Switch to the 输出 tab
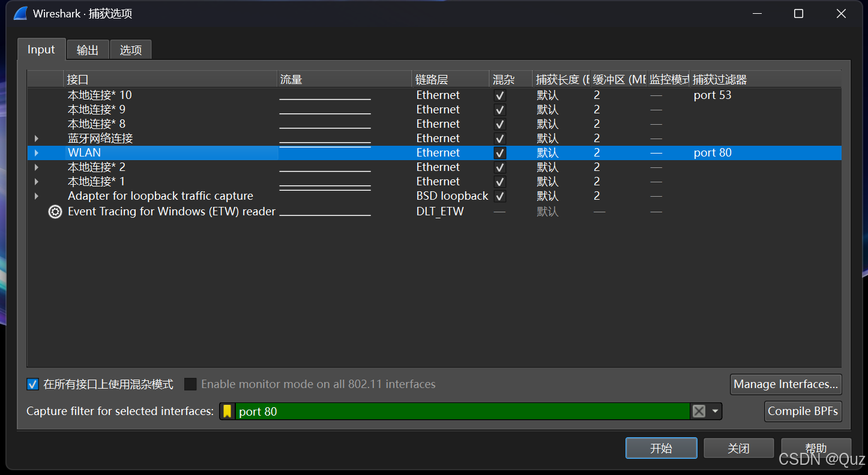 pos(88,50)
